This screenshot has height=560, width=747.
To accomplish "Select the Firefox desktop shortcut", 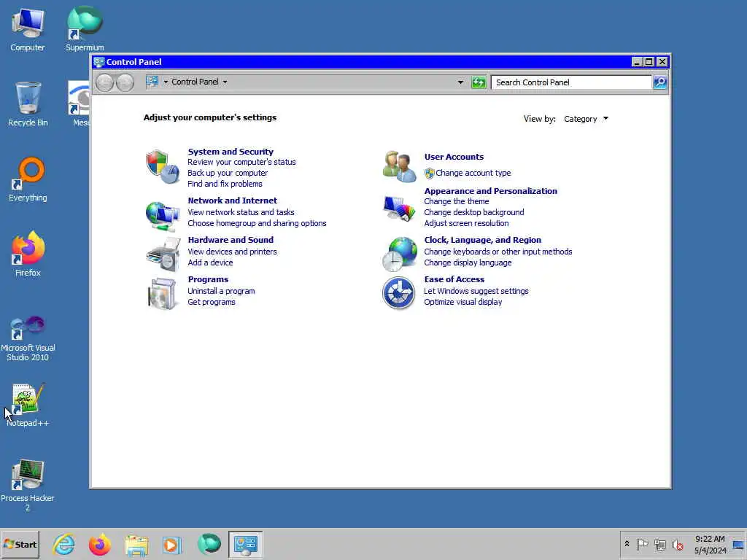I will click(28, 254).
